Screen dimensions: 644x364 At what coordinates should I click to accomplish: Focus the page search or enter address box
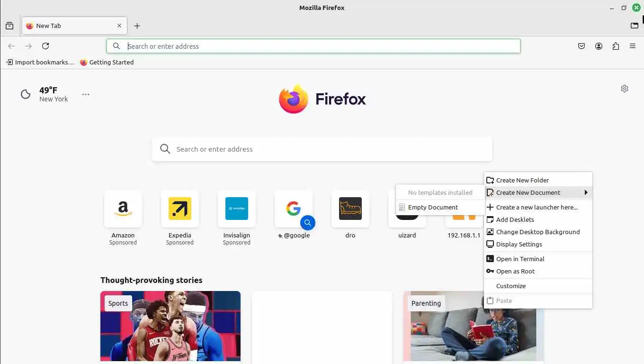tap(322, 149)
